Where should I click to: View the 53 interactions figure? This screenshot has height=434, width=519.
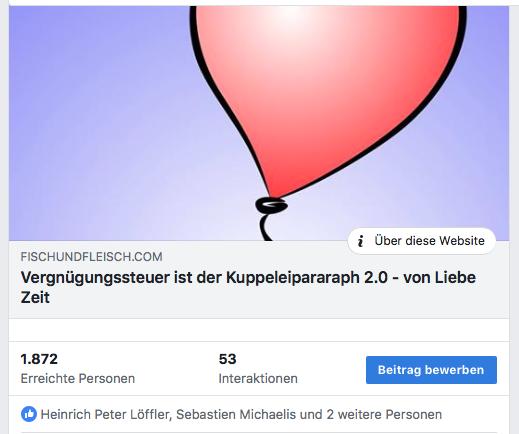click(227, 359)
